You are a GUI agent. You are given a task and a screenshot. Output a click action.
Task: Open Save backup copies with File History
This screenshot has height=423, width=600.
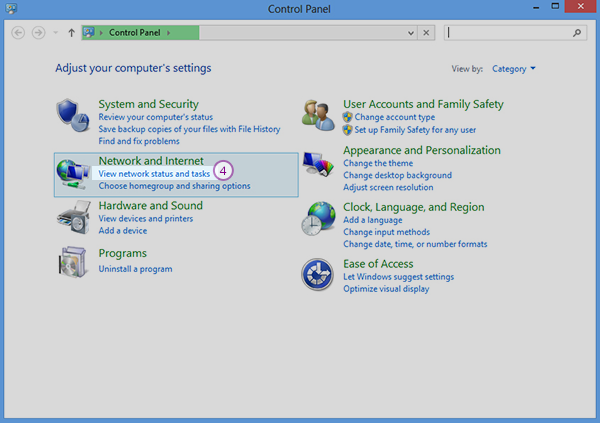pos(189,129)
